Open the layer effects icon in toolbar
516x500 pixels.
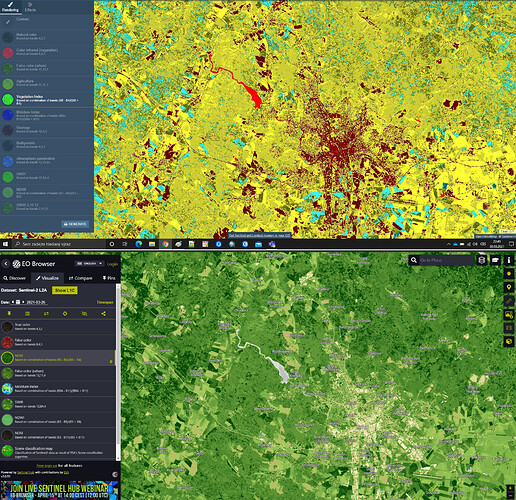pos(28,314)
